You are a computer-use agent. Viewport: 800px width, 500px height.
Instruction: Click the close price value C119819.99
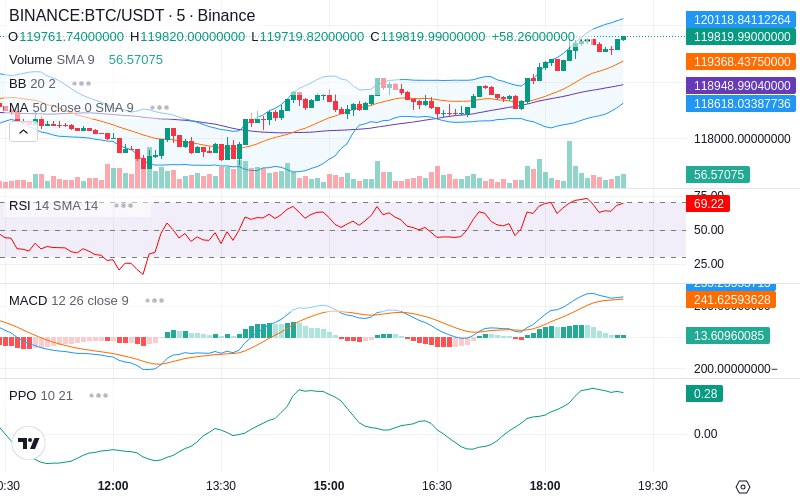(428, 37)
